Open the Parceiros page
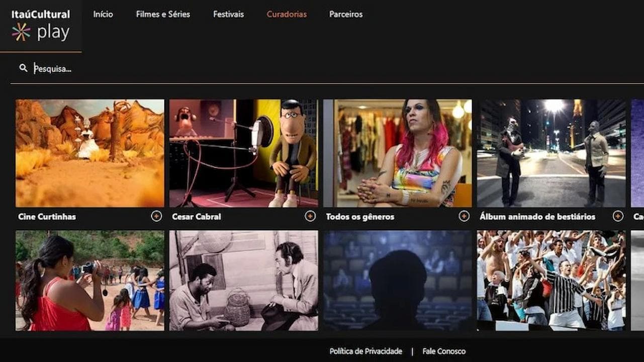The width and height of the screenshot is (644, 362). pos(346,14)
